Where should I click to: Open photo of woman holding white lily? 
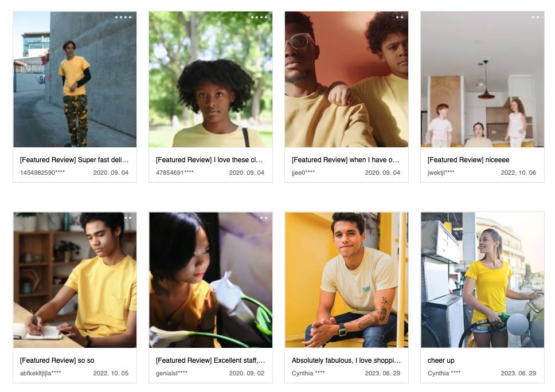click(x=210, y=280)
